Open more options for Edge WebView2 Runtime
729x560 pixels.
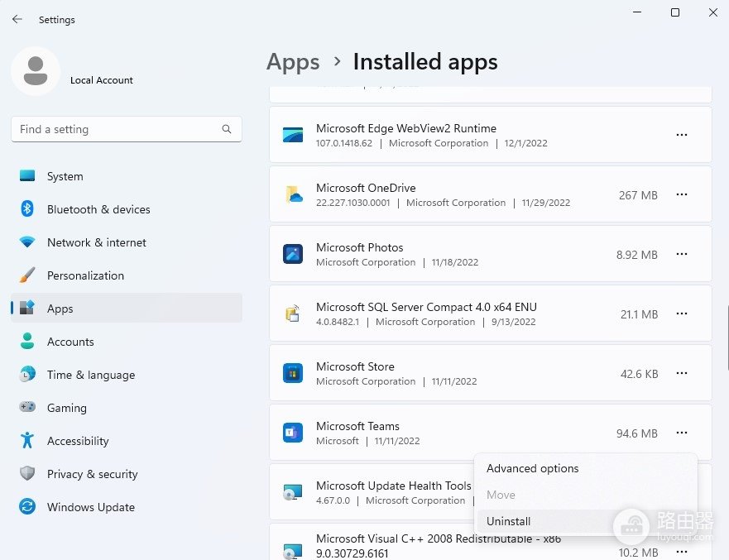[x=682, y=135]
